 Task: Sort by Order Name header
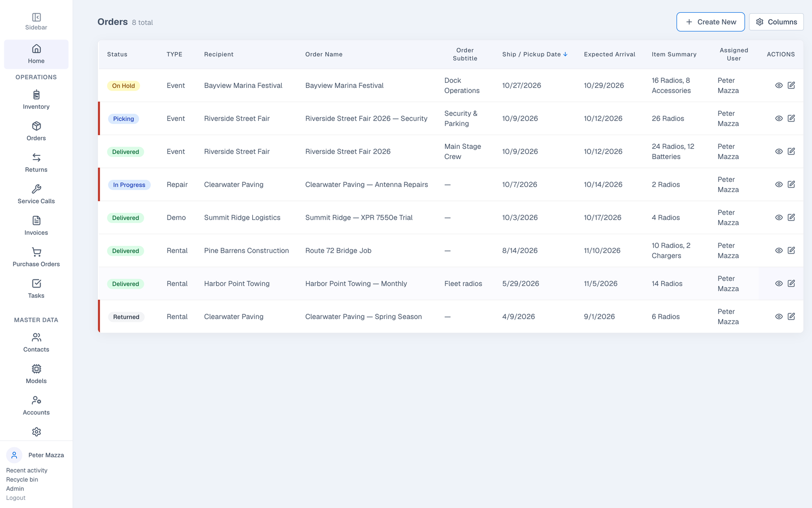tap(324, 54)
